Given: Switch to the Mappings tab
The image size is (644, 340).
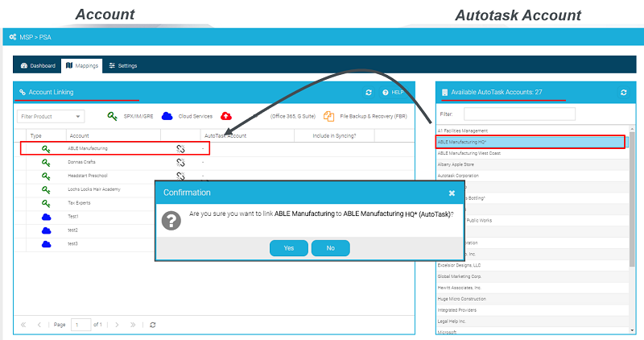Looking at the screenshot, I should tap(82, 66).
